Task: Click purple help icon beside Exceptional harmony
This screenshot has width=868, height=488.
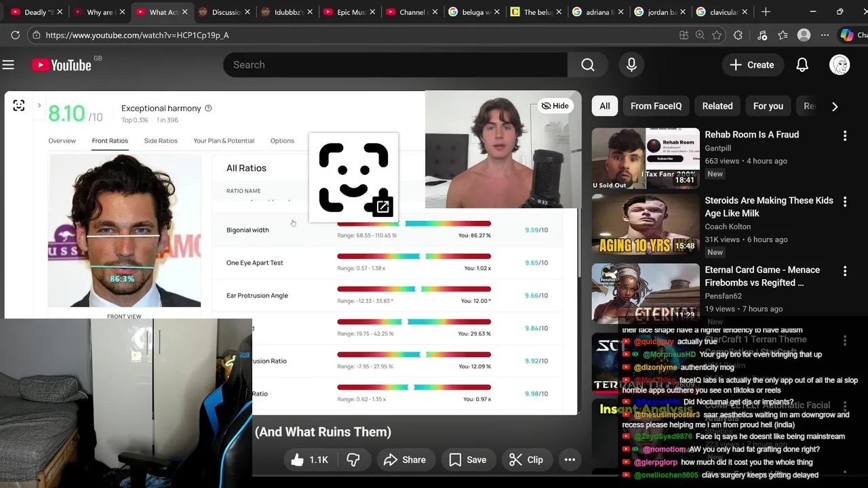Action: (x=208, y=108)
